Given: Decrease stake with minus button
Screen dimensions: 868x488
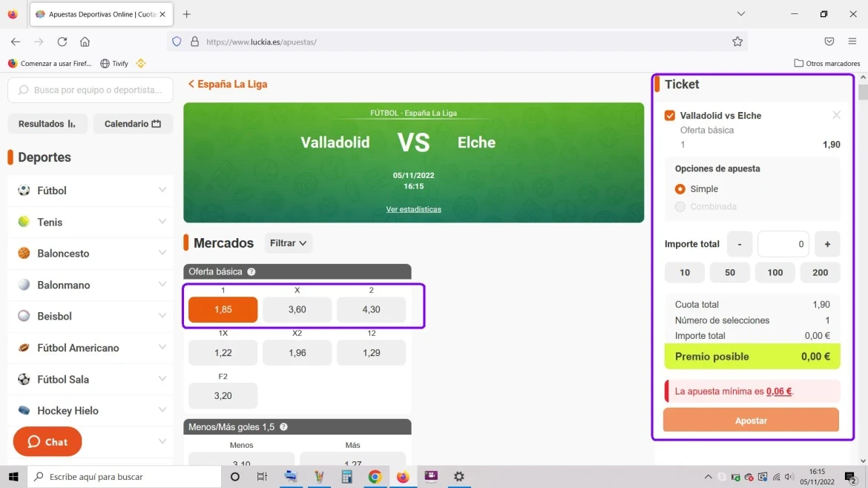Looking at the screenshot, I should coord(740,244).
